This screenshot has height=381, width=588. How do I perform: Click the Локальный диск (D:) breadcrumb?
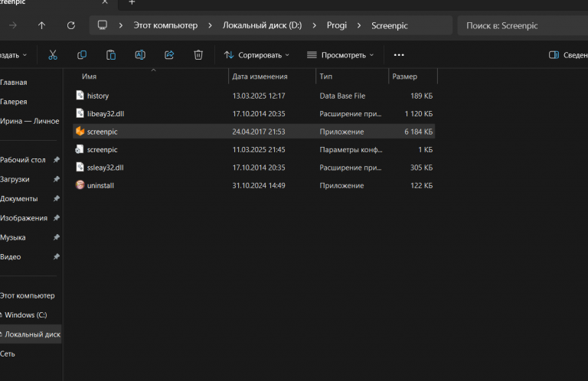pyautogui.click(x=262, y=25)
